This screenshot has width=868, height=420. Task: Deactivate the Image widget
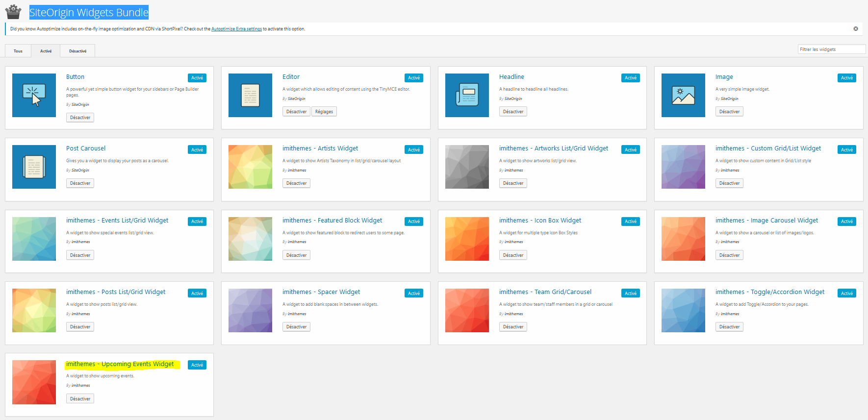coord(729,112)
